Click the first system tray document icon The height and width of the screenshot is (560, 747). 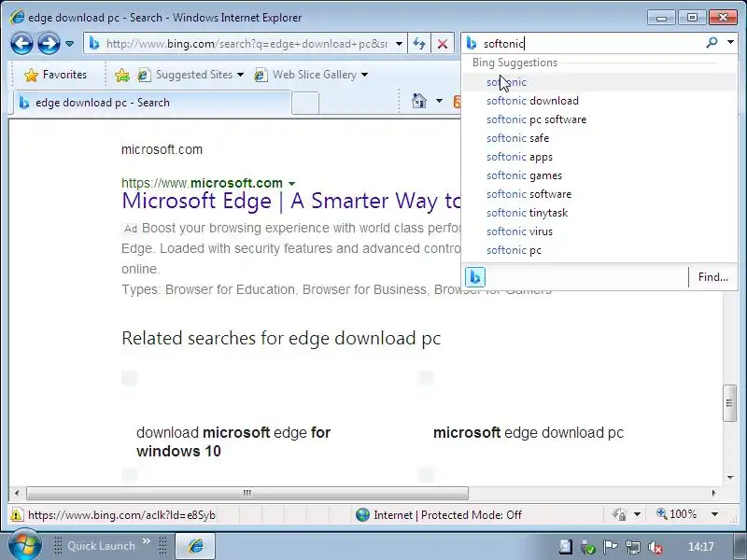tap(566, 547)
